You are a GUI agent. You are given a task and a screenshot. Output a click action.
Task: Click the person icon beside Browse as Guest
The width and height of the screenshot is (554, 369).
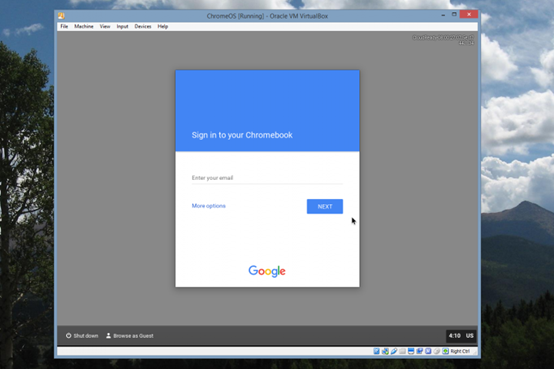click(108, 335)
